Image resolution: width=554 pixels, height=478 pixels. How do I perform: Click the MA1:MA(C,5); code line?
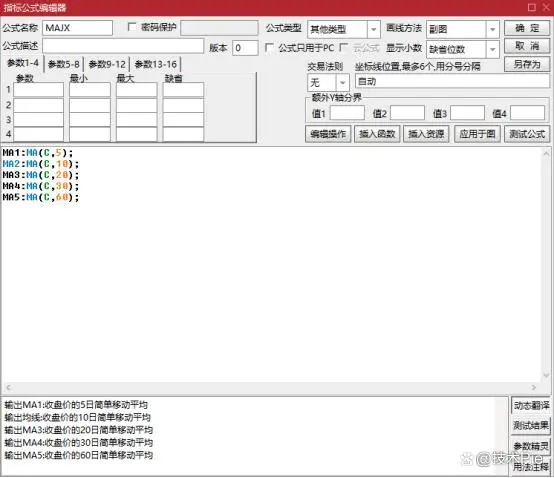click(38, 153)
